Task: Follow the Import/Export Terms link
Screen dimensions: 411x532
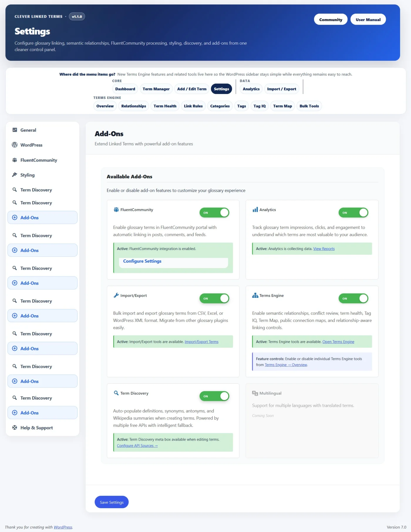Action: pyautogui.click(x=201, y=342)
